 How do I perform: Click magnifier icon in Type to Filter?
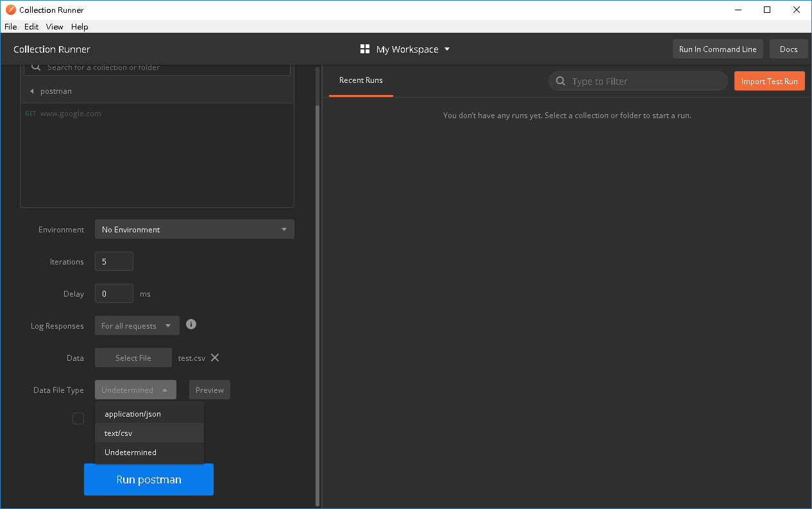coord(561,81)
